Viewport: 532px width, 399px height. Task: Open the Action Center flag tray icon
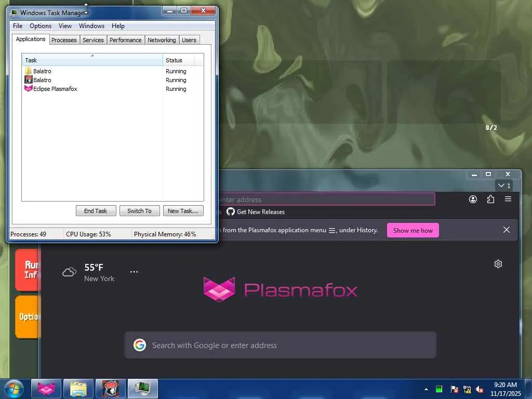(x=454, y=390)
